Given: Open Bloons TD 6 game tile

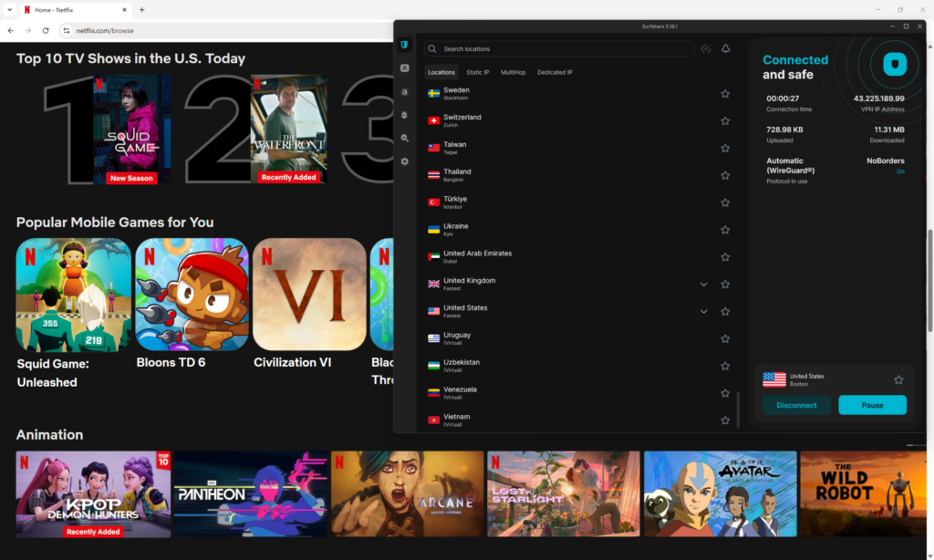Looking at the screenshot, I should click(x=192, y=295).
